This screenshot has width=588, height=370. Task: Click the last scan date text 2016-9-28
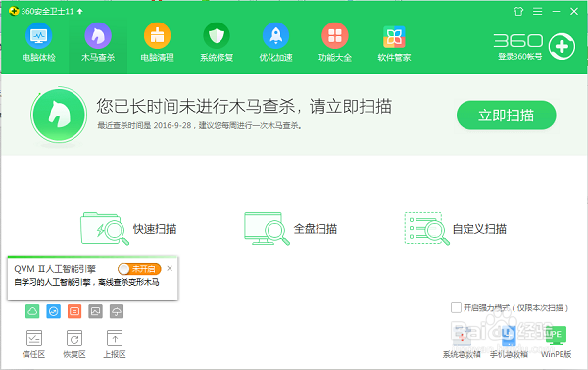point(172,126)
